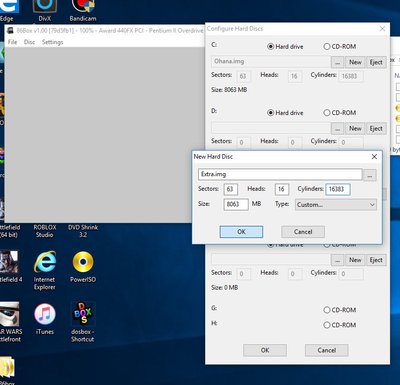Open the Settings menu in 86Box
400x385 pixels.
pyautogui.click(x=52, y=42)
